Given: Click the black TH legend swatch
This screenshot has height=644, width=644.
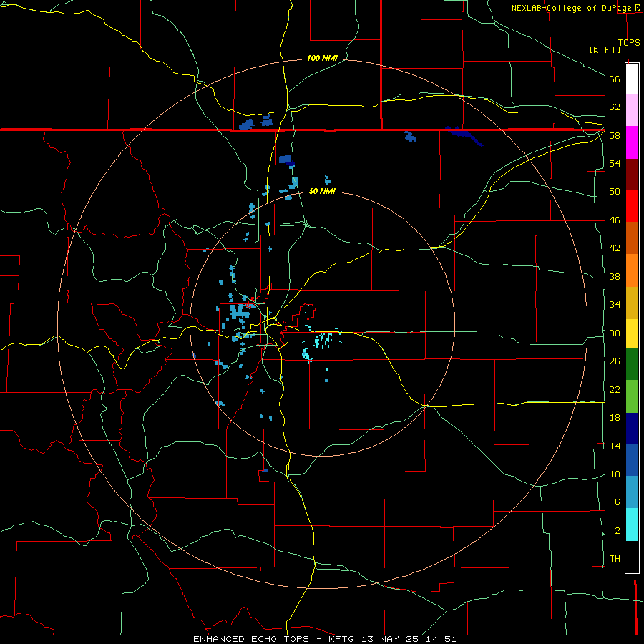Looking at the screenshot, I should (x=632, y=557).
